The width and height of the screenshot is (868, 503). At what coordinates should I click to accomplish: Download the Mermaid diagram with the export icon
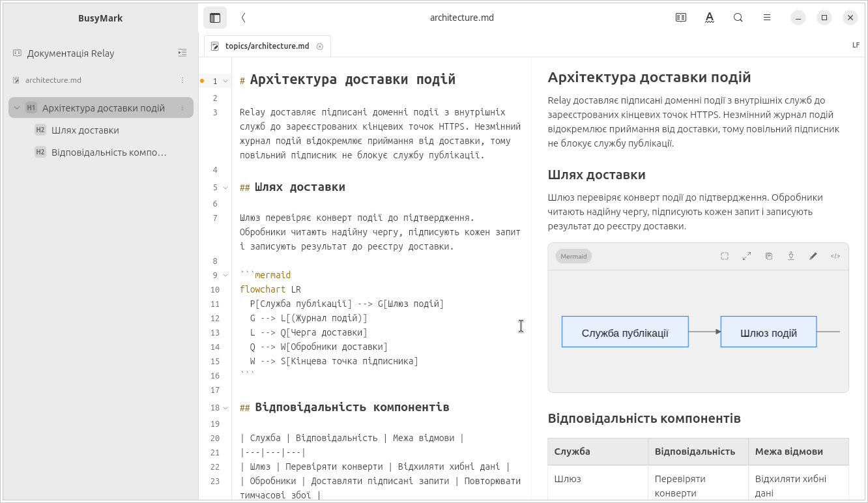791,256
